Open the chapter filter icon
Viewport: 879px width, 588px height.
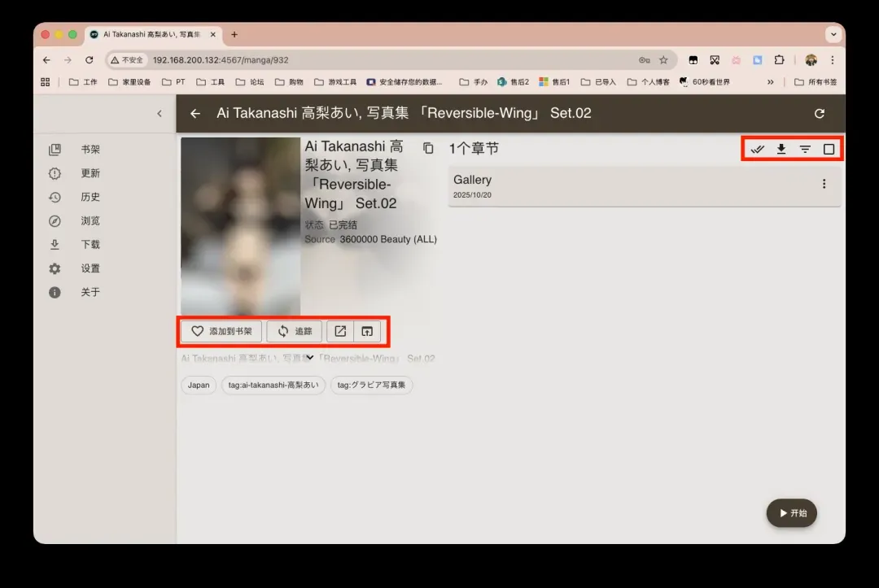[805, 150]
